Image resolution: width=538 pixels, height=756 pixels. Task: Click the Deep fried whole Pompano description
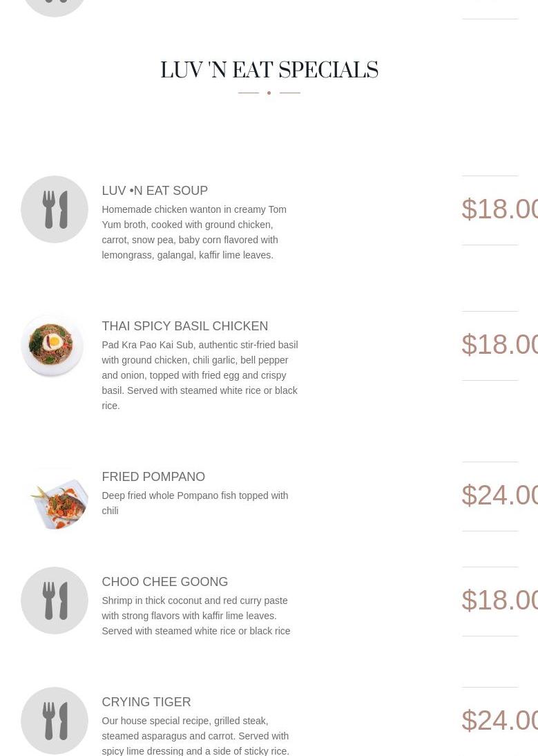(x=195, y=503)
